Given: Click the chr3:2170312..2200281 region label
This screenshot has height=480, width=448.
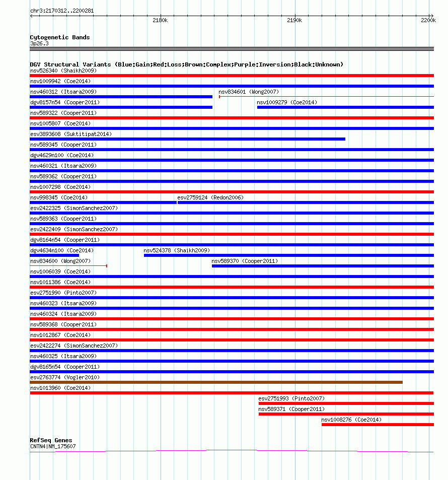Looking at the screenshot, I should pos(62,11).
